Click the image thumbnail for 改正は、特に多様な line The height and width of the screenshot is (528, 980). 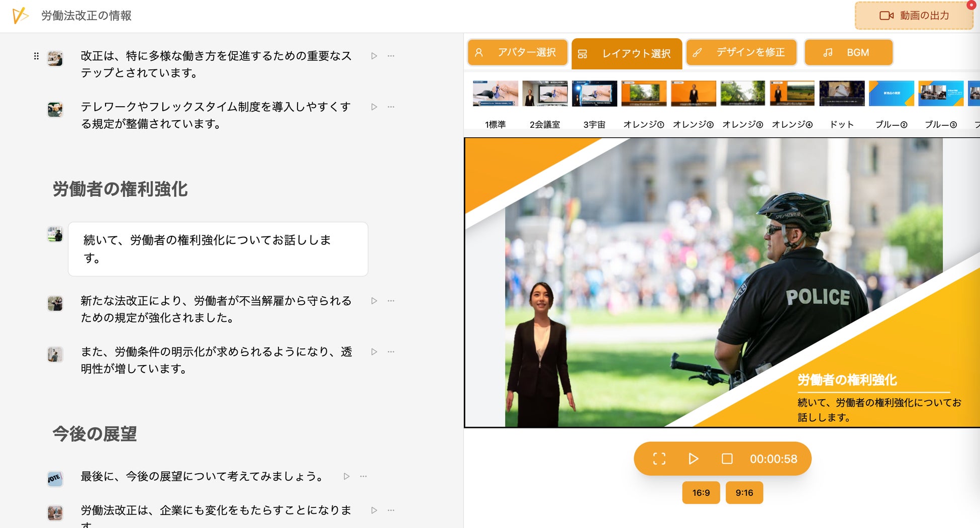(55, 58)
